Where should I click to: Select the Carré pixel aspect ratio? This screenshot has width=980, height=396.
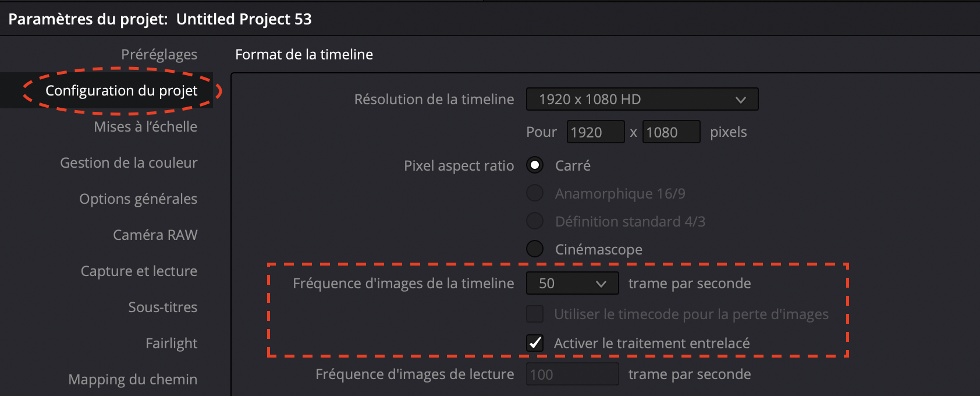[x=534, y=165]
